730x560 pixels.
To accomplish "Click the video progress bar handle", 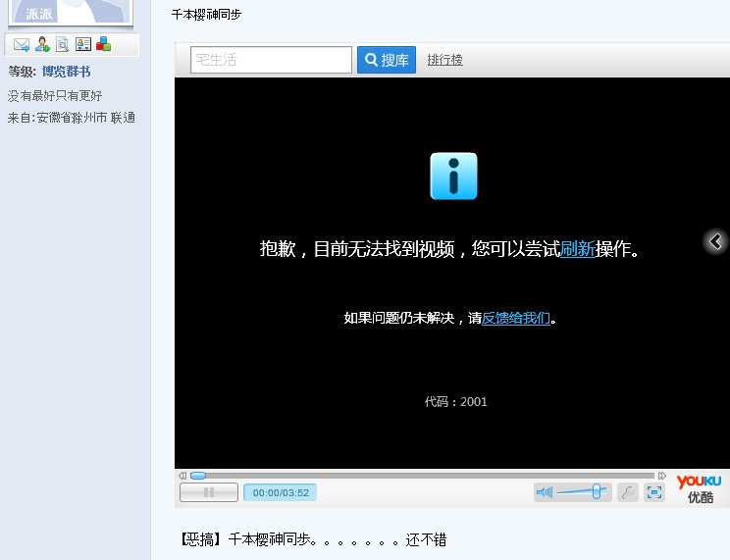I will [x=198, y=476].
